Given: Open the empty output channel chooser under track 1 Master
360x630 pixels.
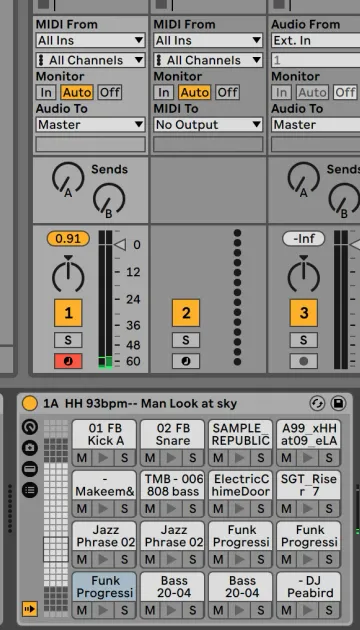Looking at the screenshot, I should coord(90,144).
